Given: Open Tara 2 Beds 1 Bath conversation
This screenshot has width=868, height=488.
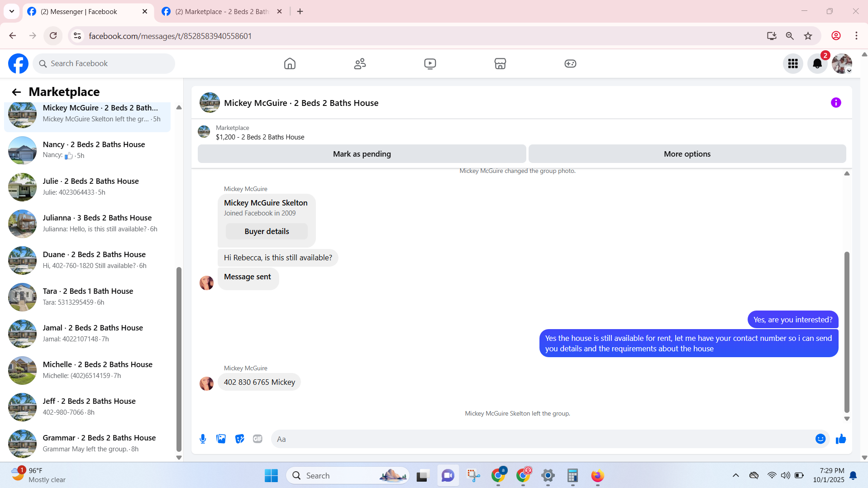Looking at the screenshot, I should point(87,297).
